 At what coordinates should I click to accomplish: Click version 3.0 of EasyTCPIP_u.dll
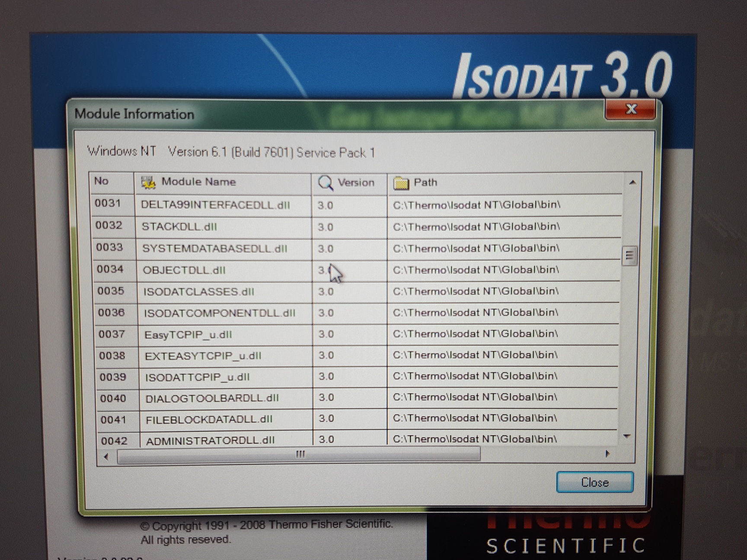point(326,334)
